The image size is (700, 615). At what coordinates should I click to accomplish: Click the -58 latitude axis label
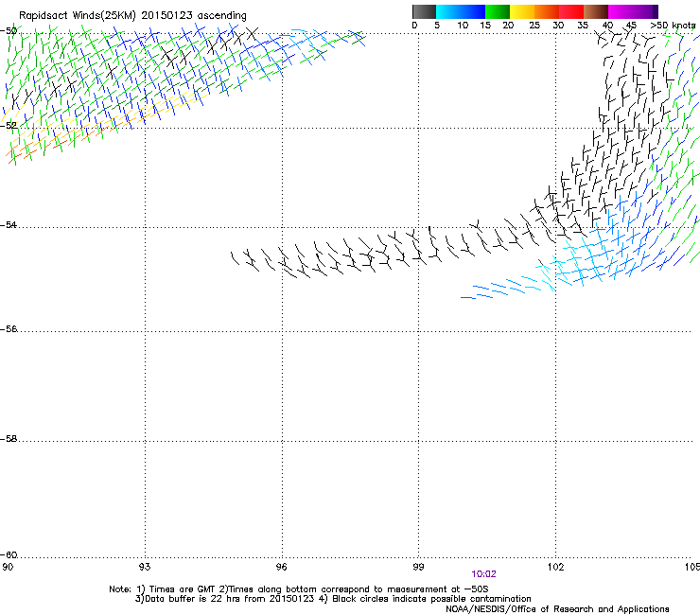(x=9, y=439)
